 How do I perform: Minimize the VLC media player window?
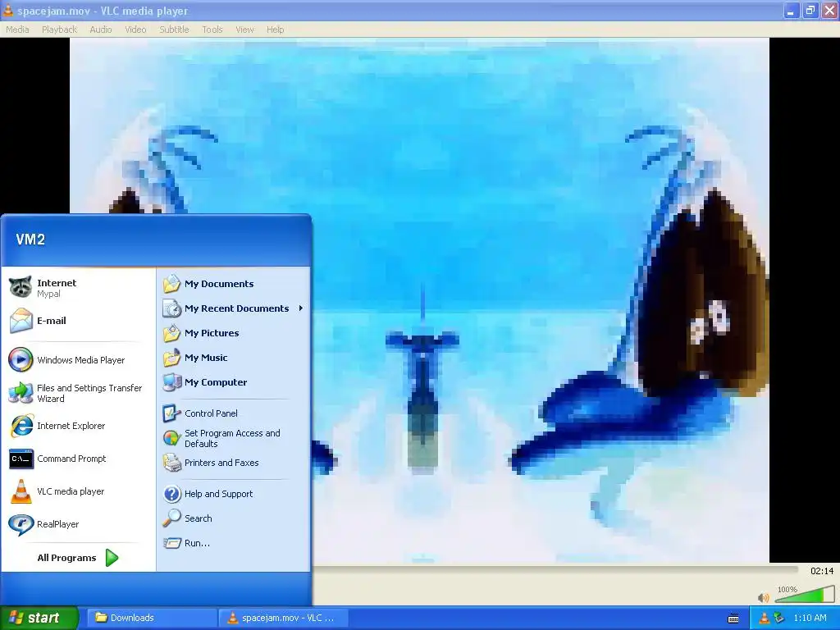point(791,10)
